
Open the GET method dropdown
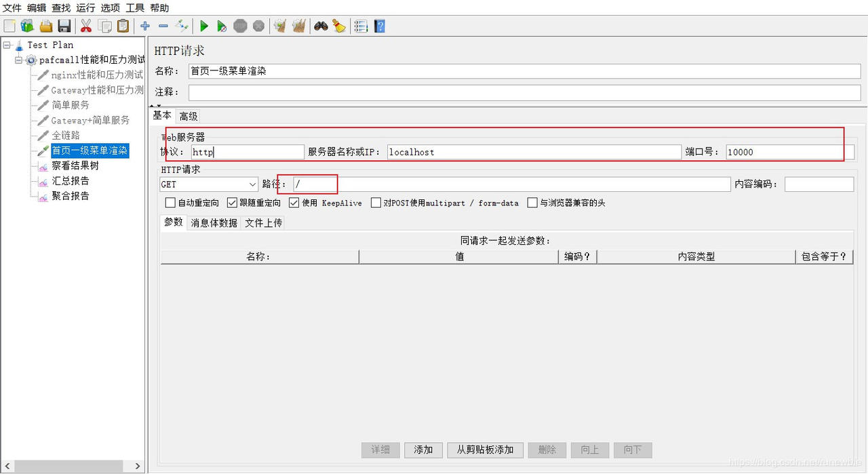point(209,184)
